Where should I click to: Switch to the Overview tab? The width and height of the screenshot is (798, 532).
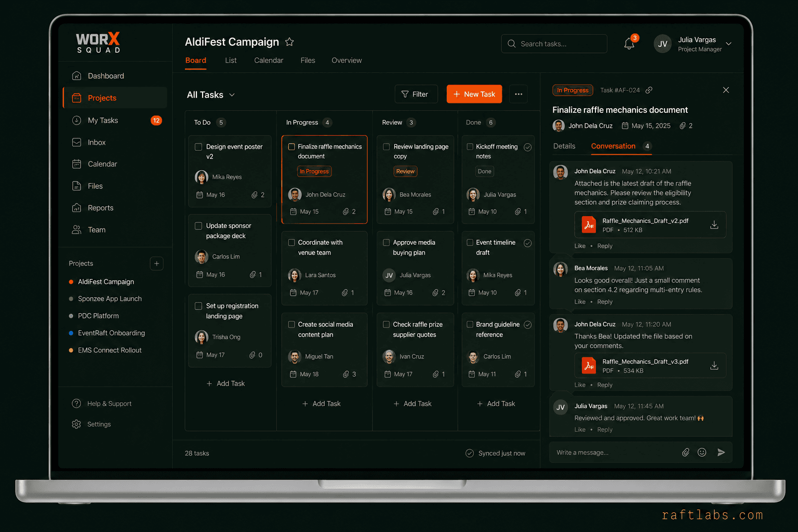click(x=347, y=60)
